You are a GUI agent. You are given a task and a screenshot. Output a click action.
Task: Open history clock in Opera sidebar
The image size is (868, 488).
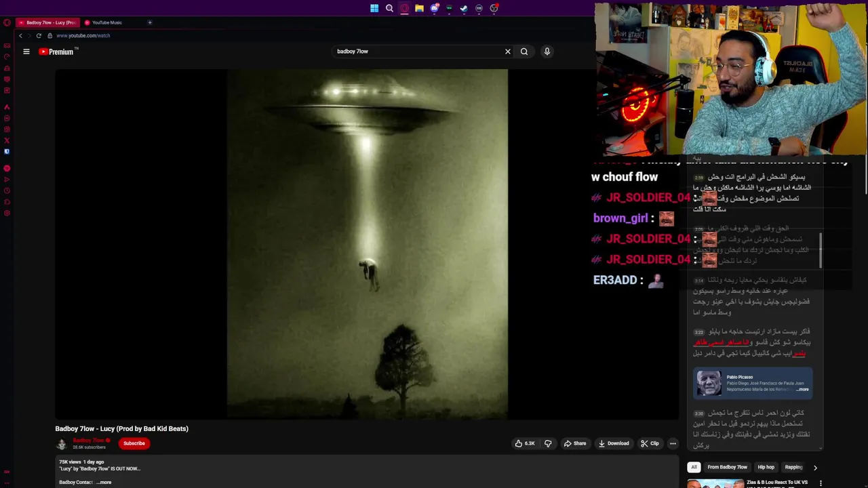[7, 190]
